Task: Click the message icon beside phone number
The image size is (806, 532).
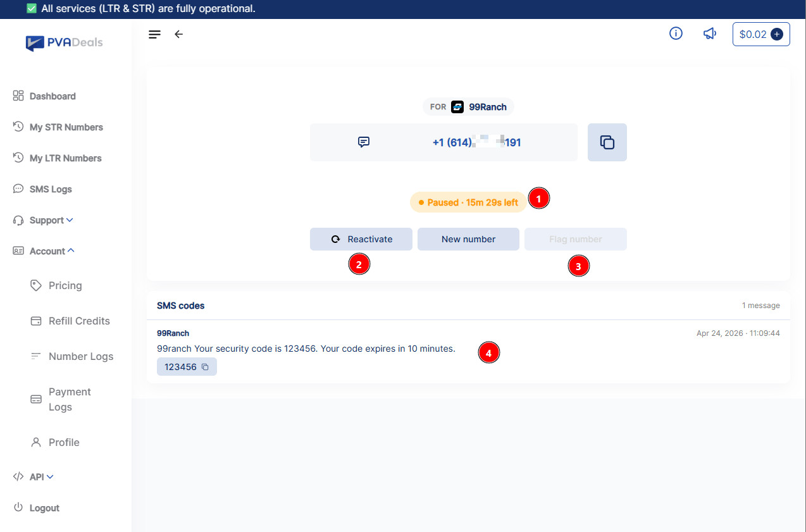Action: 364,142
